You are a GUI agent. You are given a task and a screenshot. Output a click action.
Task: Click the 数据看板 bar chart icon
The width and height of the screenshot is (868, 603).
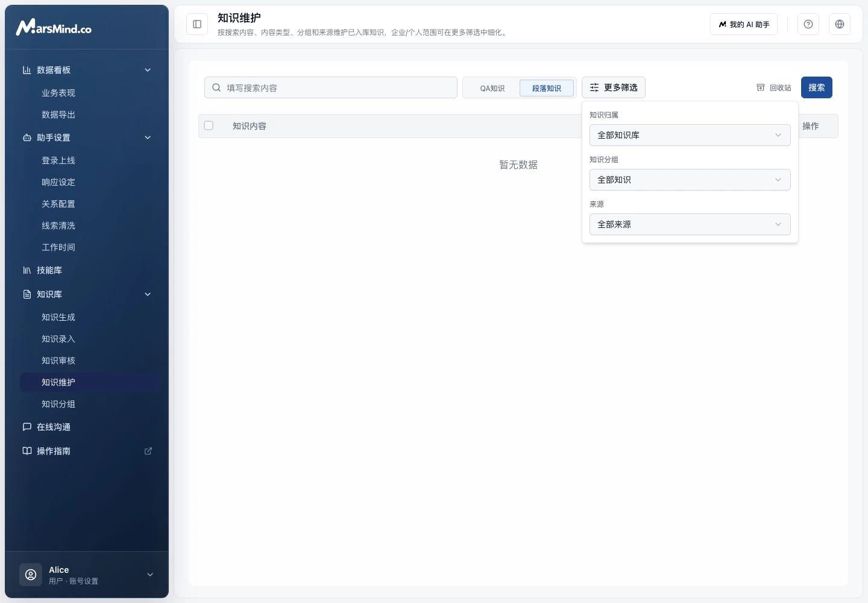pyautogui.click(x=27, y=70)
